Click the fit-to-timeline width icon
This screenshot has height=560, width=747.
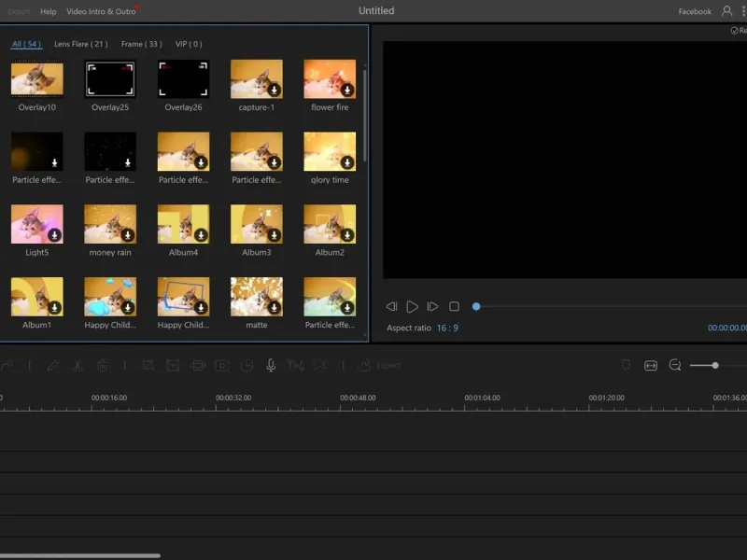(x=651, y=366)
